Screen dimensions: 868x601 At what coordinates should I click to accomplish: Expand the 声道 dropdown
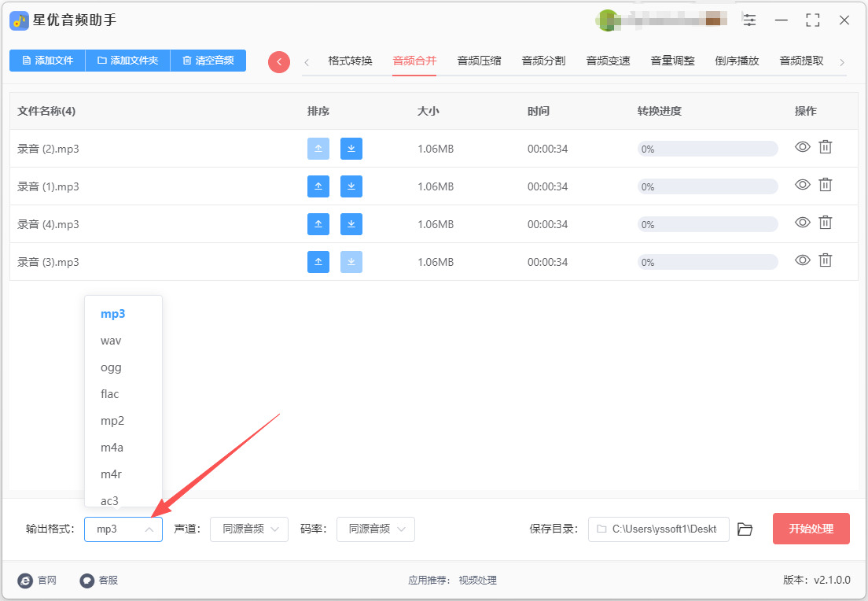tap(248, 529)
